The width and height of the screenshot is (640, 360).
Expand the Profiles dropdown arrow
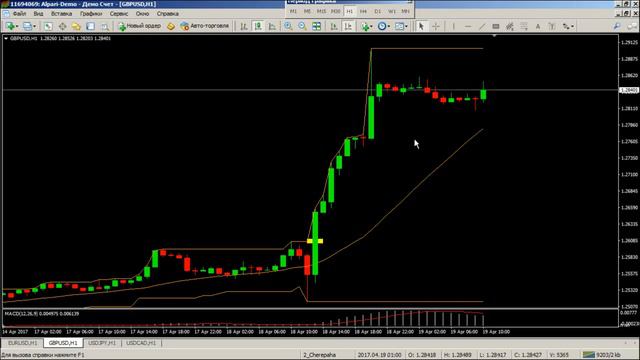point(34,27)
